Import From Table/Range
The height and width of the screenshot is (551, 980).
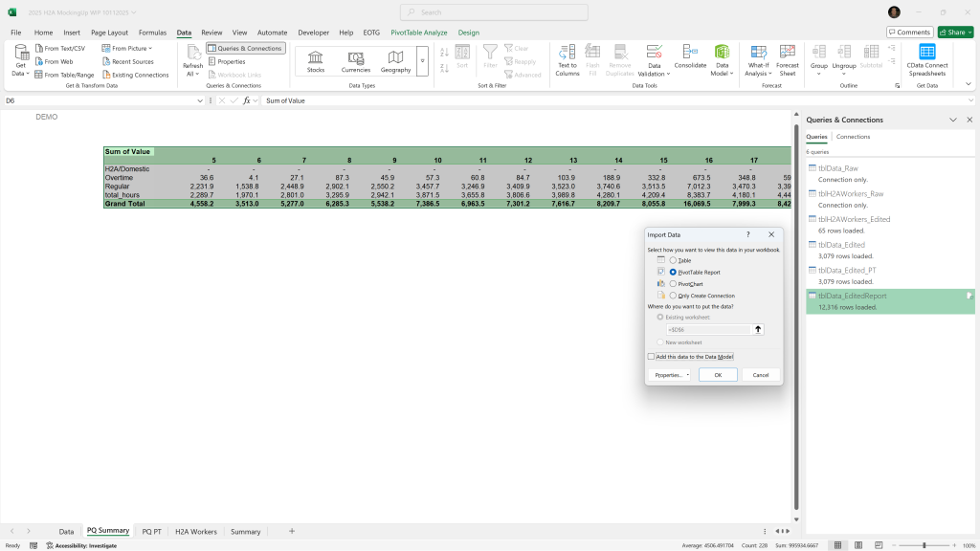pos(64,75)
